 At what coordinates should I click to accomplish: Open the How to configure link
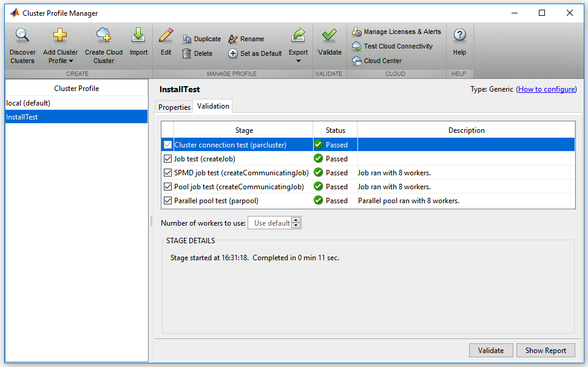point(546,89)
